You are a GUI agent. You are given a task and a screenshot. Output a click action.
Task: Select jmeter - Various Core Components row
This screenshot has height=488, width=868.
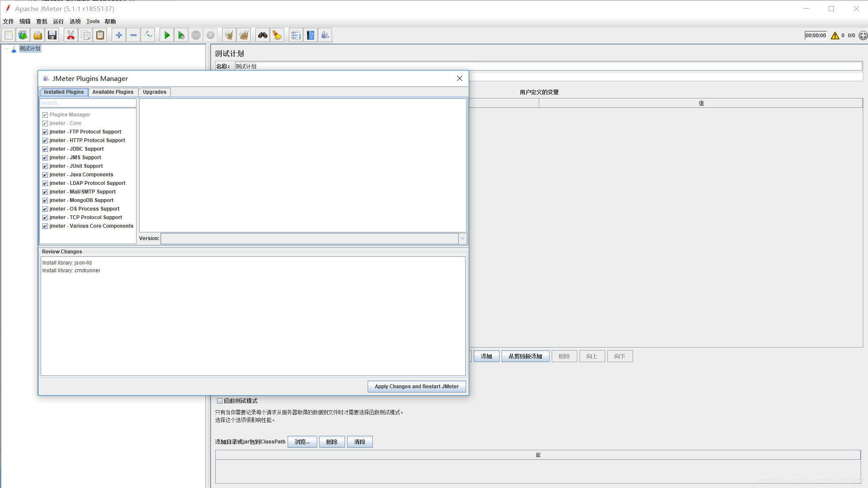point(88,226)
